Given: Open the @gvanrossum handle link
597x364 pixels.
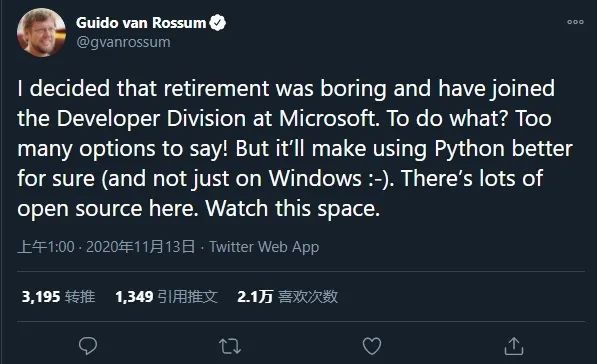Looking at the screenshot, I should pyautogui.click(x=123, y=42).
